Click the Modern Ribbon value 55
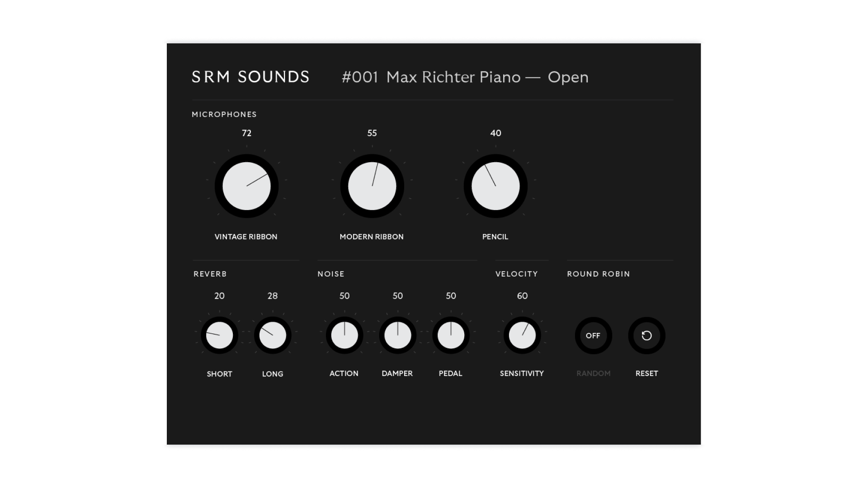This screenshot has height=488, width=868. pyautogui.click(x=372, y=133)
